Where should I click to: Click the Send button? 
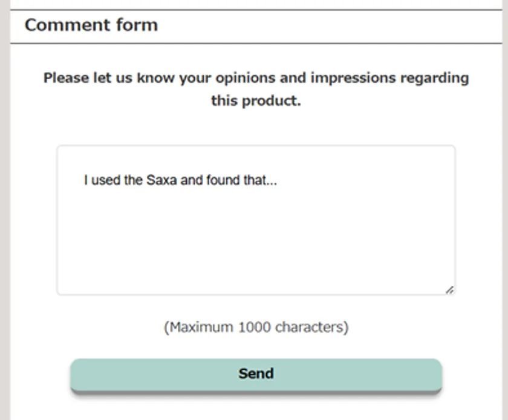(x=256, y=374)
